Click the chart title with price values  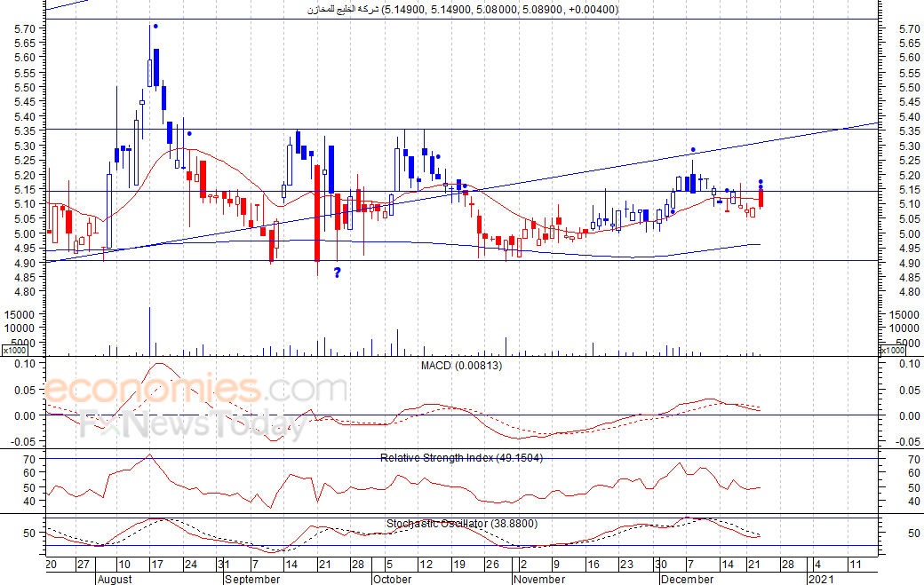pyautogui.click(x=463, y=10)
